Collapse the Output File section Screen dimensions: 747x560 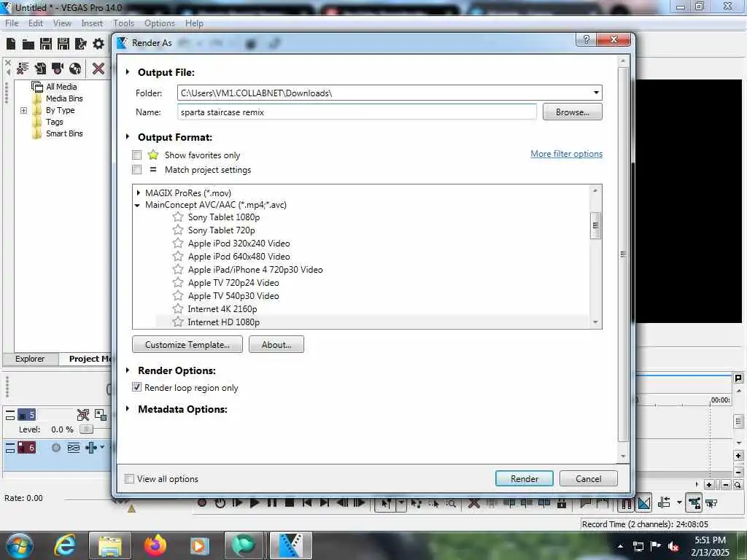click(x=127, y=72)
